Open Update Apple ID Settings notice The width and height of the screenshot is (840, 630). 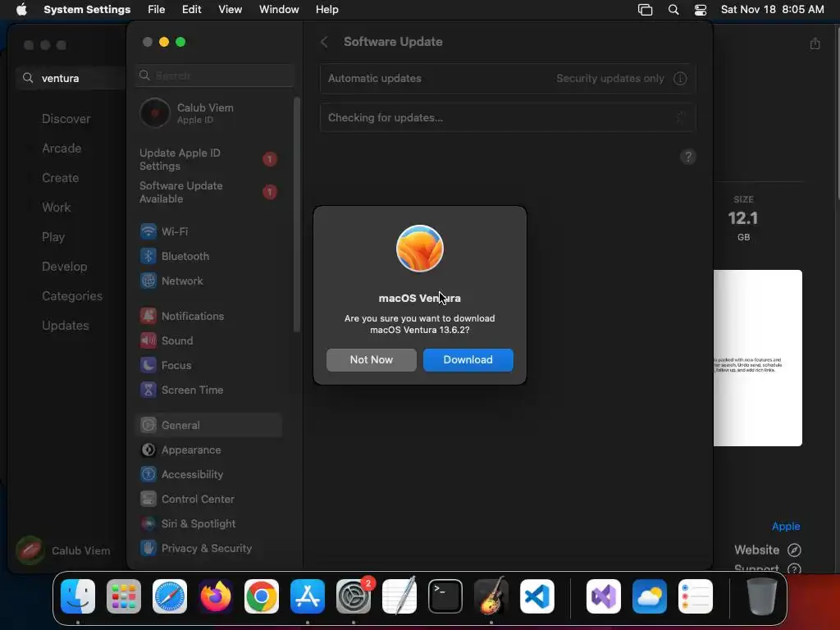209,160
